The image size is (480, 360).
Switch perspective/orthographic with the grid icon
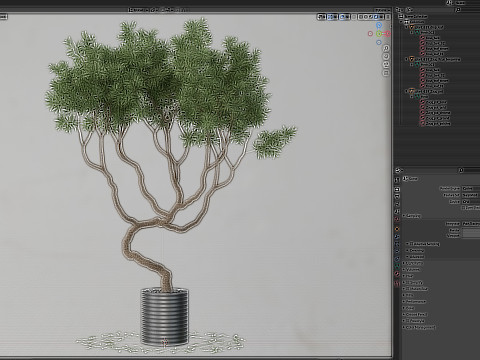[x=386, y=72]
